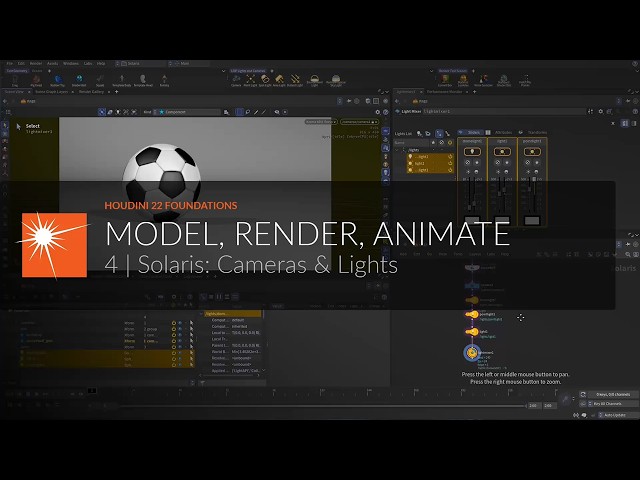Select the Tommy shelf tool
Viewport: 640px width, 480px height.
(x=164, y=80)
